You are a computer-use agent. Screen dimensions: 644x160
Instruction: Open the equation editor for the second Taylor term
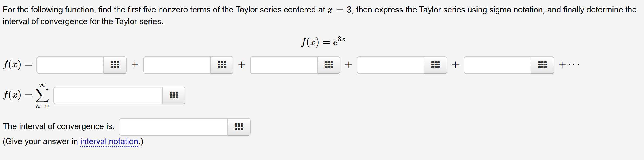click(221, 65)
